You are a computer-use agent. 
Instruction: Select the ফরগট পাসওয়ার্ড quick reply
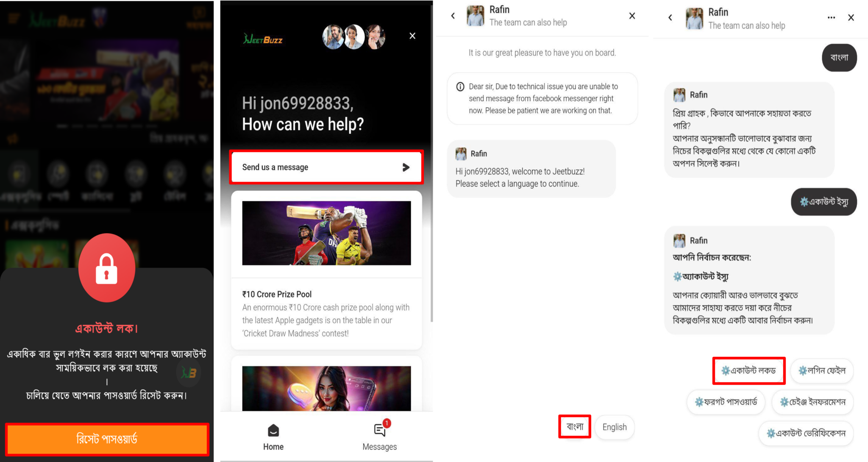726,402
